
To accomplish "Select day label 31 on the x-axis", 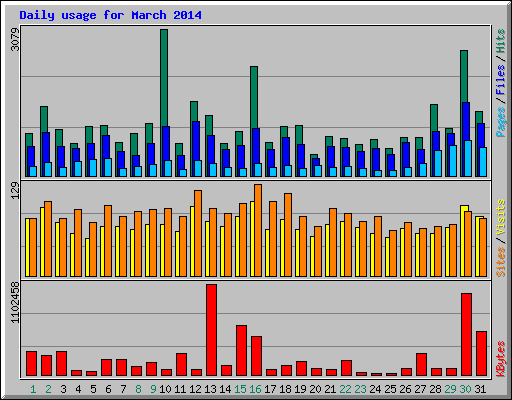I will point(480,389).
